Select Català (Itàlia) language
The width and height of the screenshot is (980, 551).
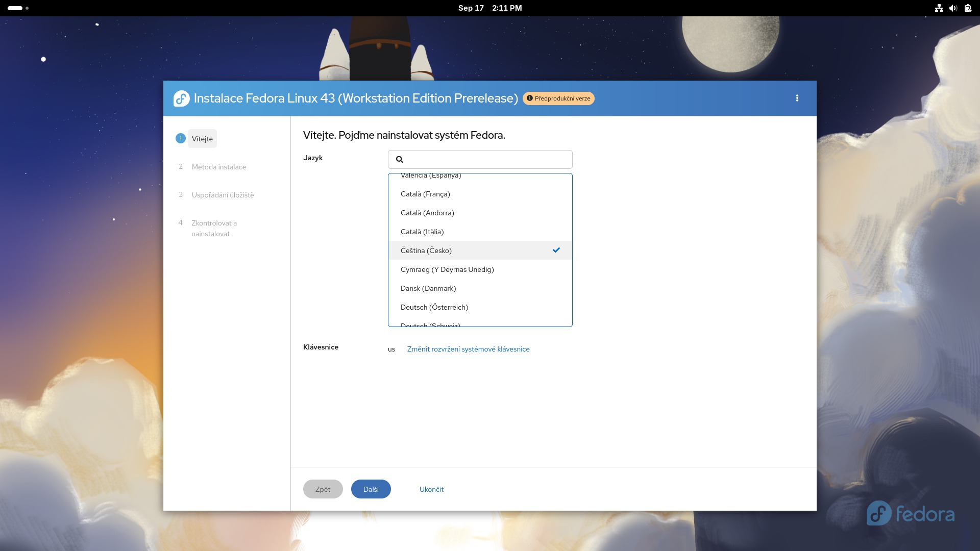coord(480,232)
